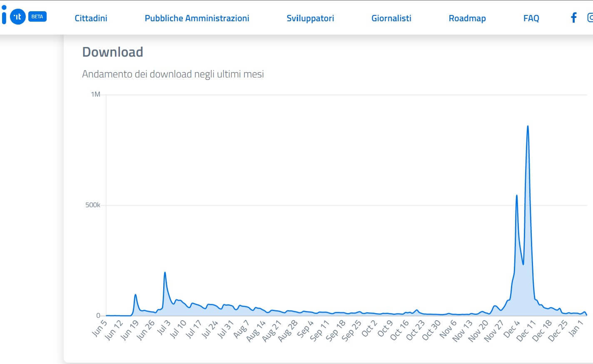This screenshot has height=364, width=593.
Task: Visit the FAQ page
Action: tap(531, 18)
